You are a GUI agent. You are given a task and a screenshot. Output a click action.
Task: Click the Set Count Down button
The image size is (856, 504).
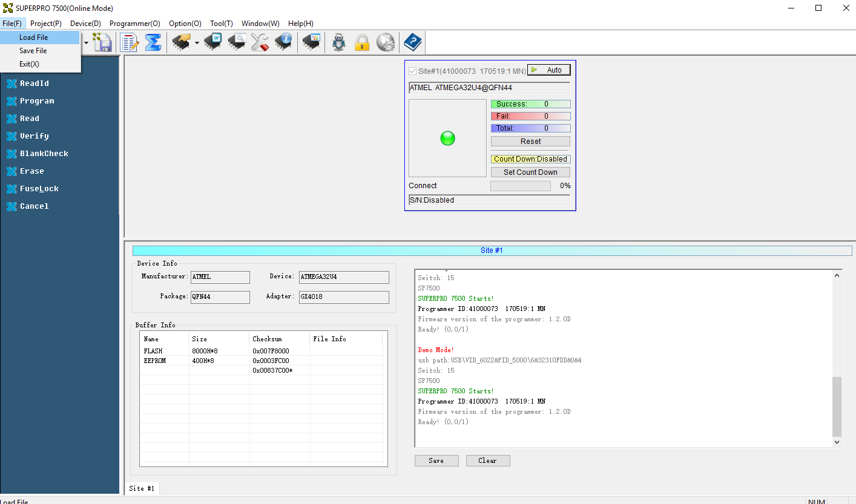(530, 172)
